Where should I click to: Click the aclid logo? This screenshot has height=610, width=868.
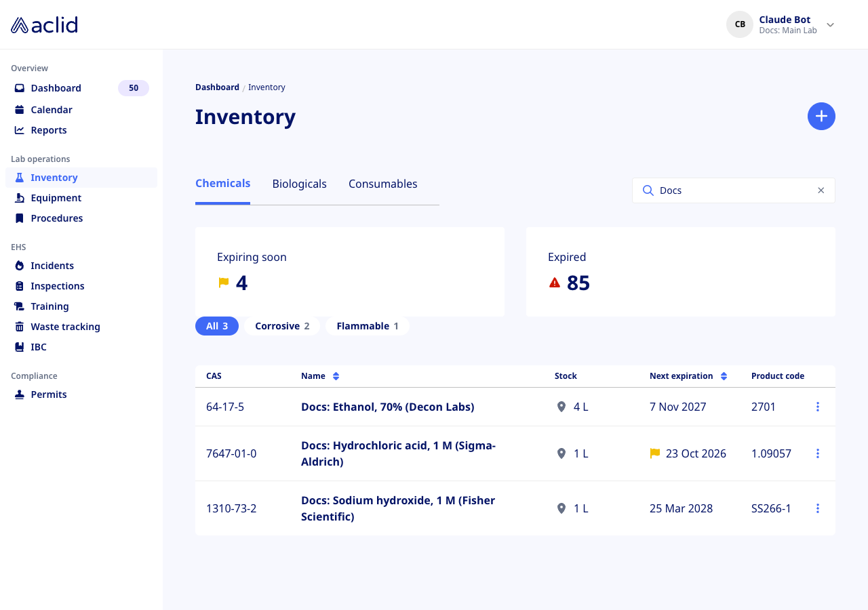44,25
